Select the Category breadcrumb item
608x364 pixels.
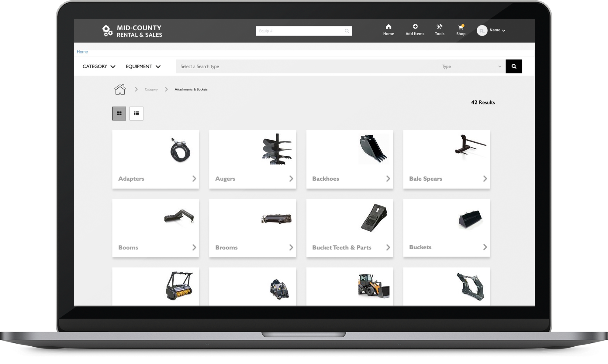pyautogui.click(x=151, y=89)
